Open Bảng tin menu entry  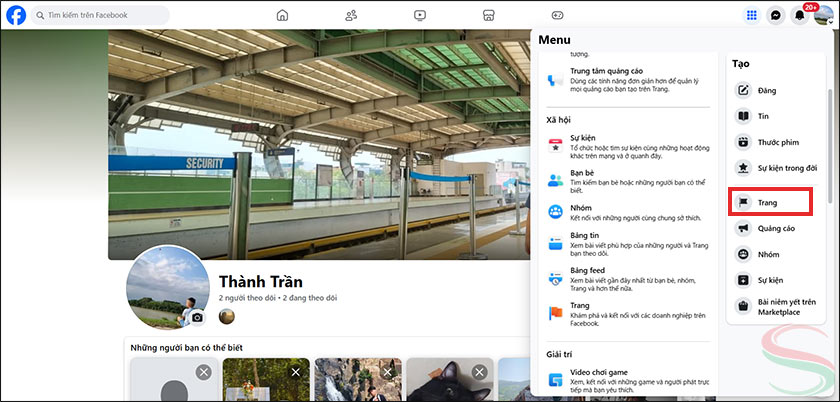[628, 244]
